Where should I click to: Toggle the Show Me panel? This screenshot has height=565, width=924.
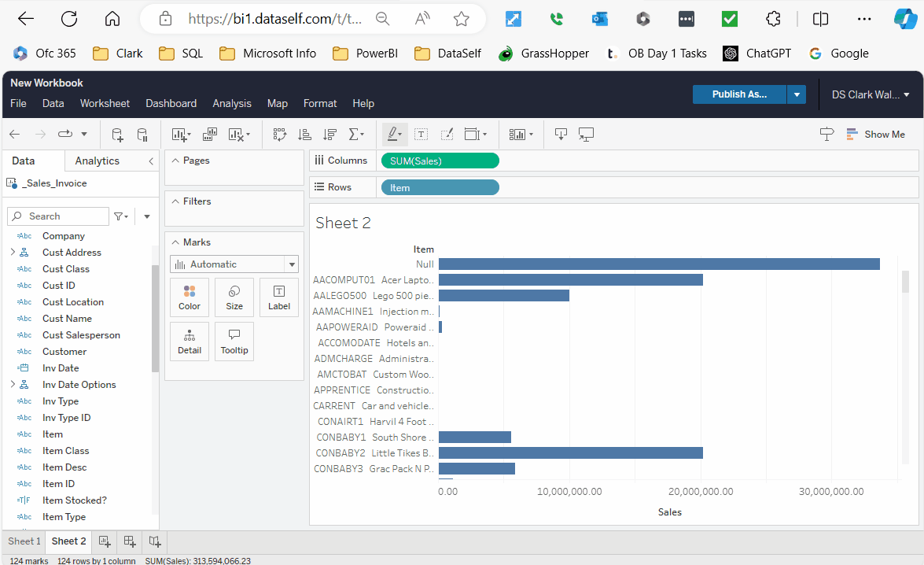[x=875, y=135]
